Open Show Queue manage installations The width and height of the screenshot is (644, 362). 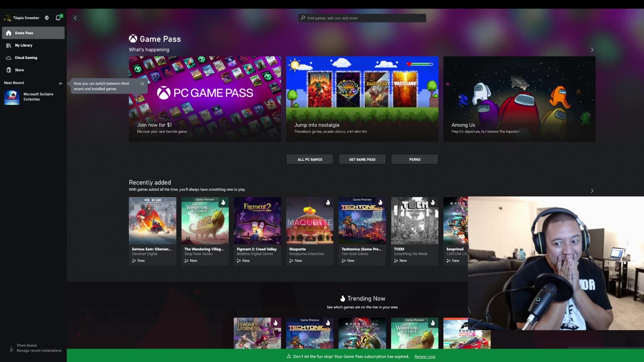pyautogui.click(x=35, y=348)
